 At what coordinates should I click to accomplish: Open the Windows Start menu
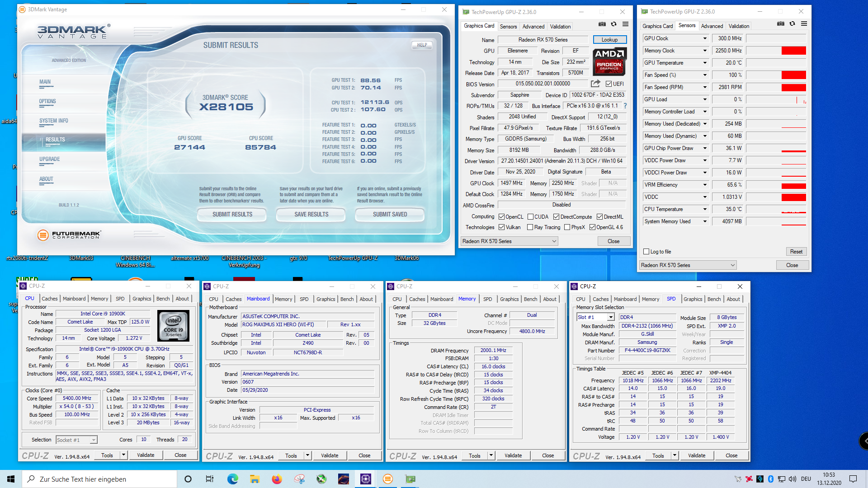point(11,479)
